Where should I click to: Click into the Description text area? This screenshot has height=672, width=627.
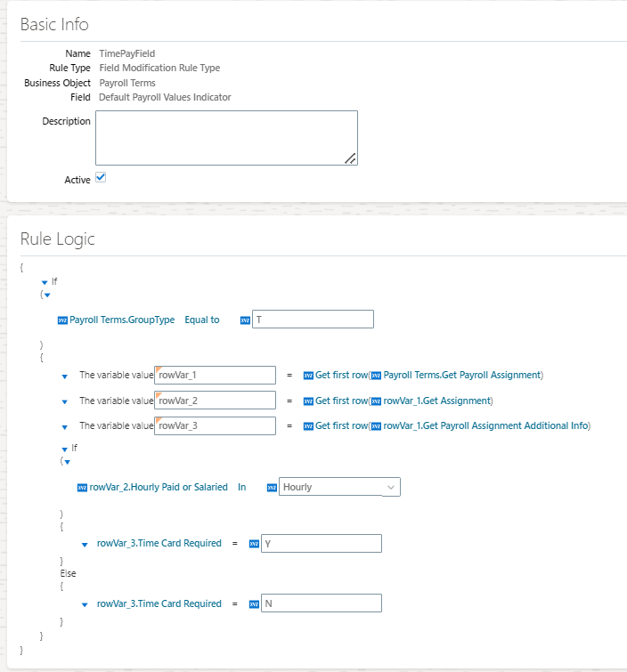click(x=226, y=138)
